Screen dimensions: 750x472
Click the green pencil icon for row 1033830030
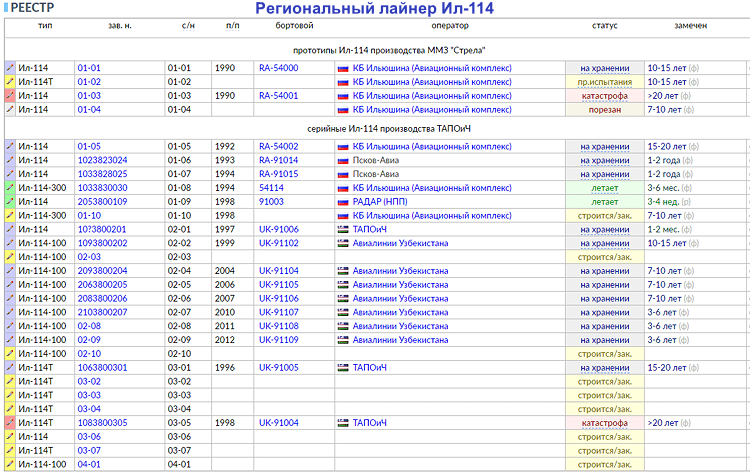click(x=10, y=188)
